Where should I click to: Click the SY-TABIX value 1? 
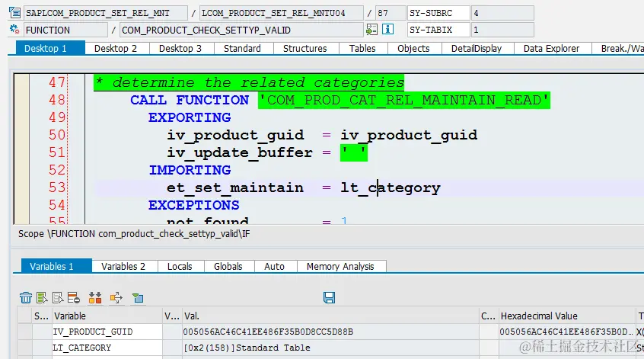coord(502,30)
